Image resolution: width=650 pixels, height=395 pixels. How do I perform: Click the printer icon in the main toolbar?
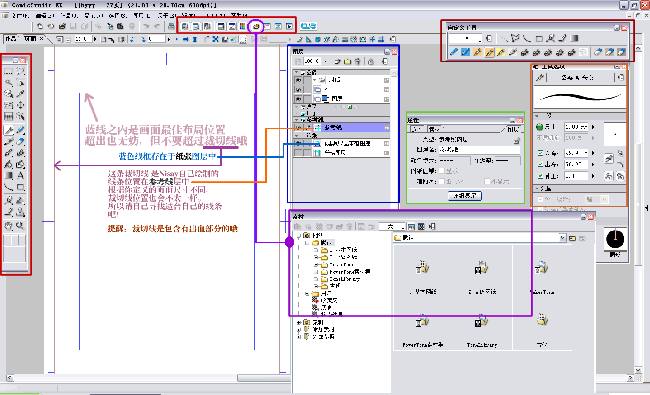171,27
